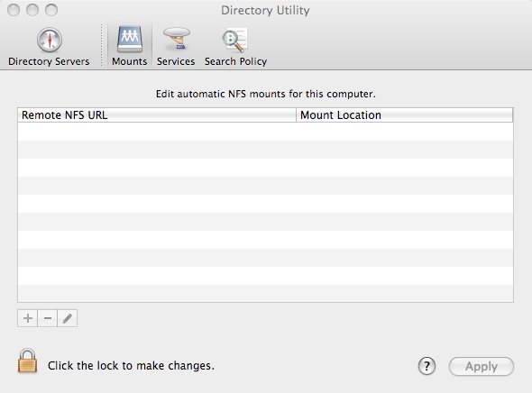Click the window minimize button

pos(32,10)
